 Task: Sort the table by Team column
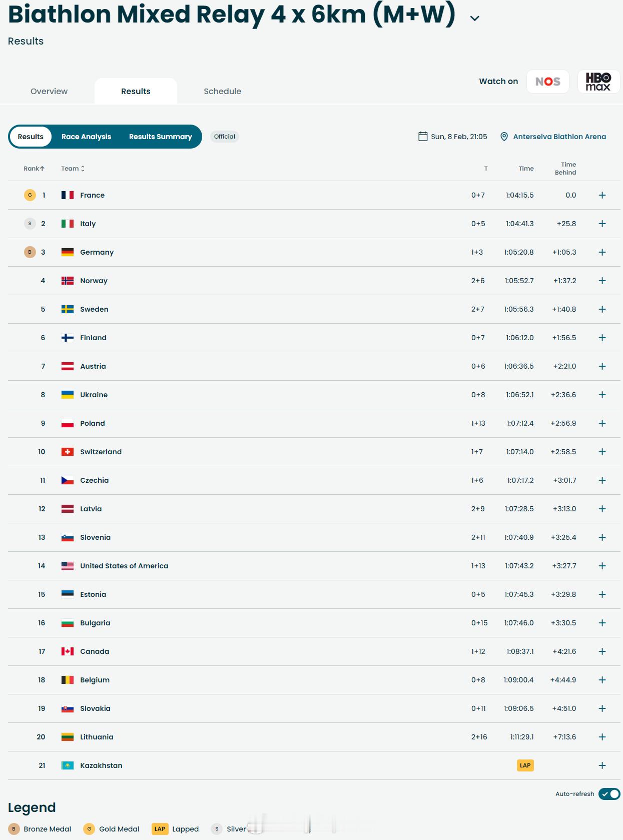click(73, 169)
